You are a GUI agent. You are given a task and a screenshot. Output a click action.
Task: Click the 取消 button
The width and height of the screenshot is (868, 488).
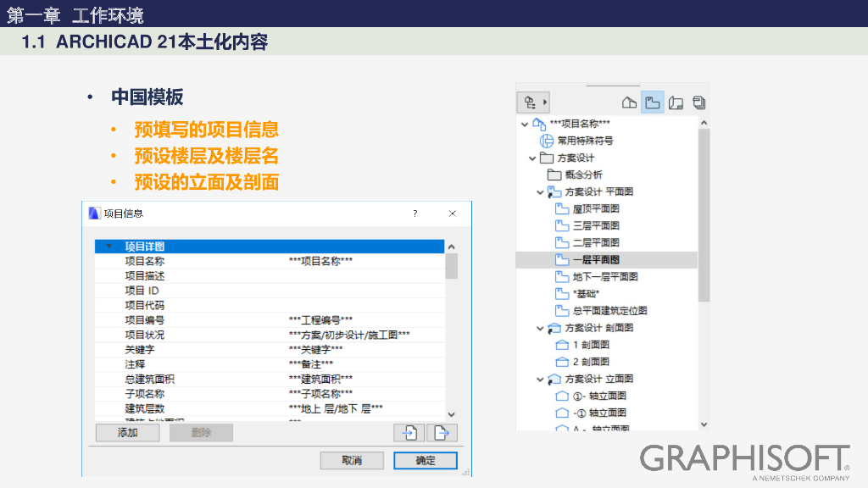(x=352, y=460)
